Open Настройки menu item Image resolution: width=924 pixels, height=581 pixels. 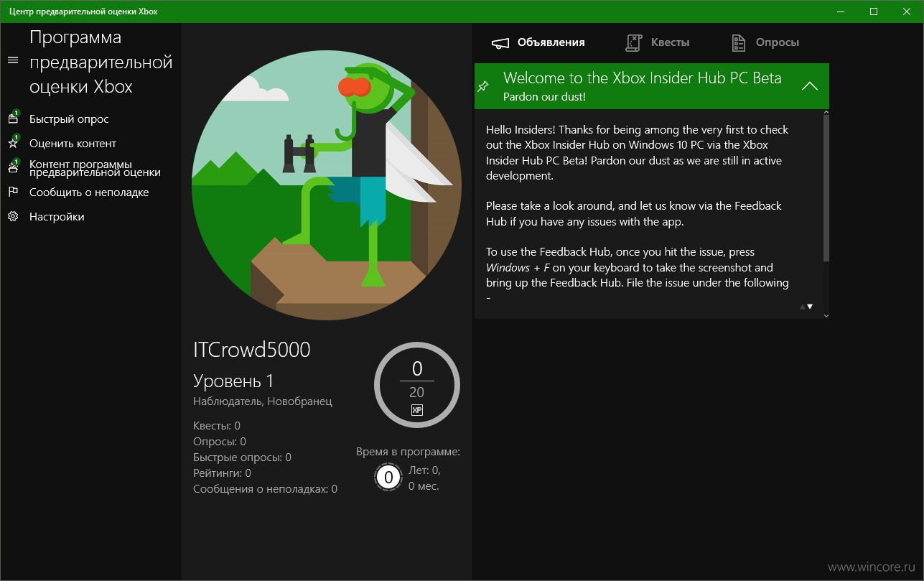click(57, 216)
